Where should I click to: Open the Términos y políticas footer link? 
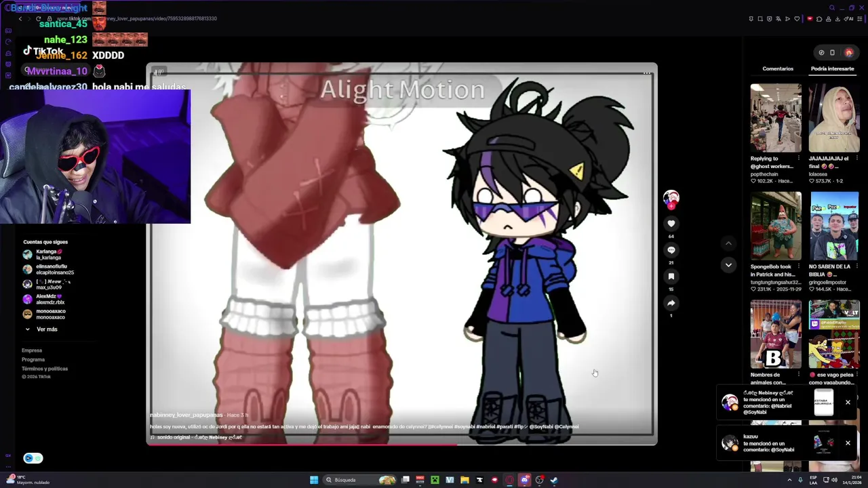point(45,369)
